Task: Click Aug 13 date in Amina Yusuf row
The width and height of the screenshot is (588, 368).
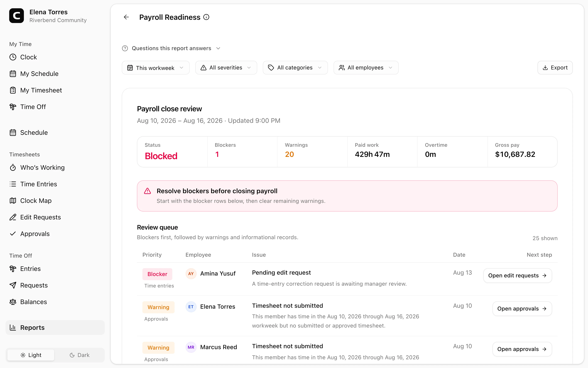Action: (x=462, y=273)
